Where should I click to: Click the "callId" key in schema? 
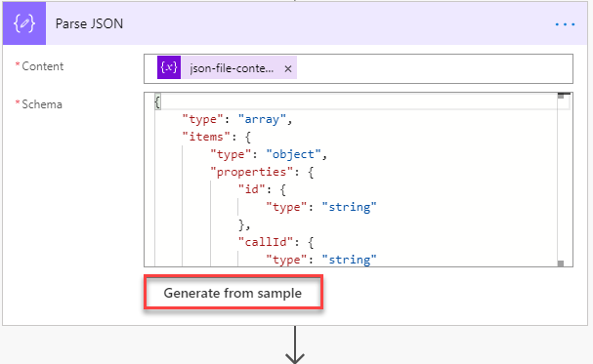(266, 242)
